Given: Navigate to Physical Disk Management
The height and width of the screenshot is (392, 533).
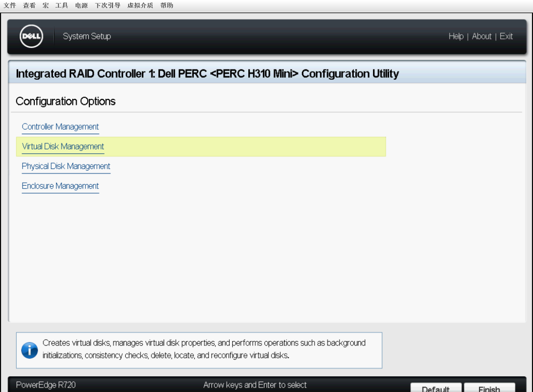Looking at the screenshot, I should (66, 166).
